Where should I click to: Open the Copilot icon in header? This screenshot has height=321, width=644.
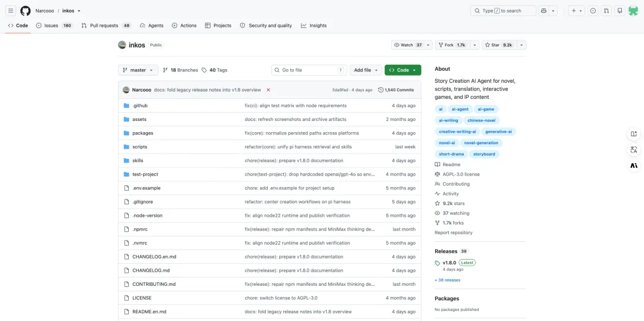[x=544, y=11]
